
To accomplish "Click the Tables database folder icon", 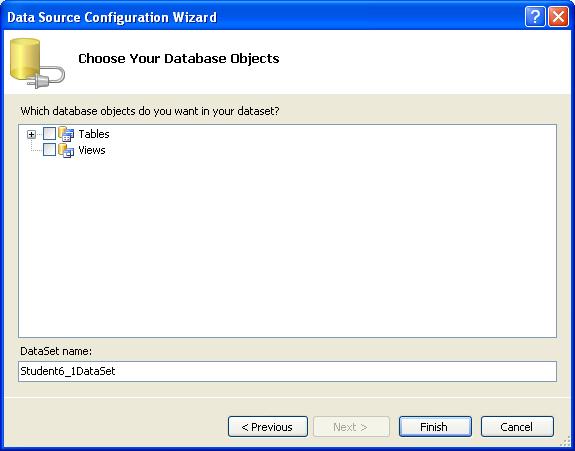I will pyautogui.click(x=66, y=134).
